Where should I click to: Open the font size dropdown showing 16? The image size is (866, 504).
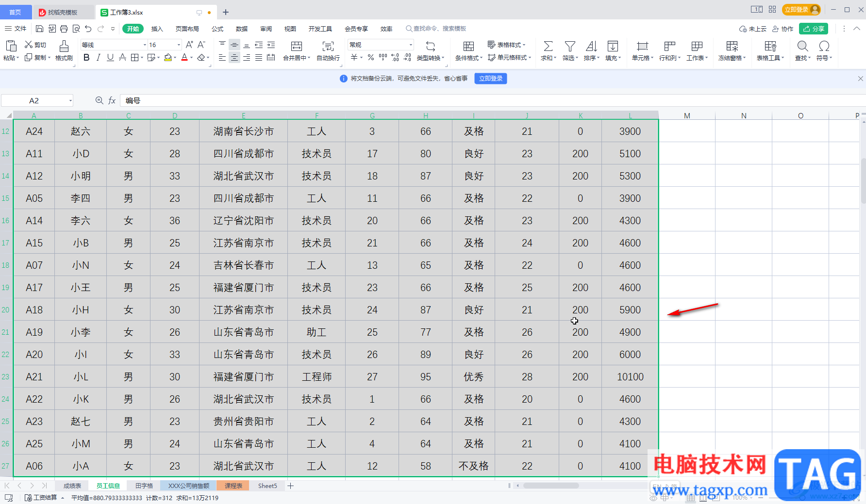(179, 45)
